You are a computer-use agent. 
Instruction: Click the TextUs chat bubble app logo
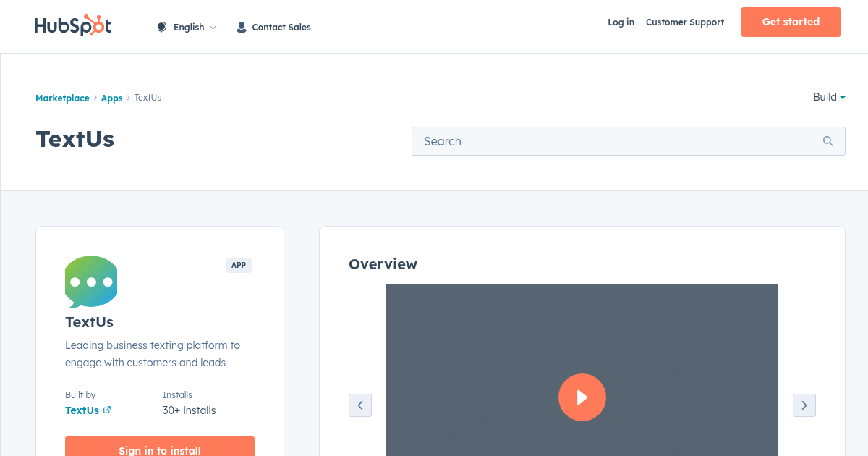pos(90,282)
